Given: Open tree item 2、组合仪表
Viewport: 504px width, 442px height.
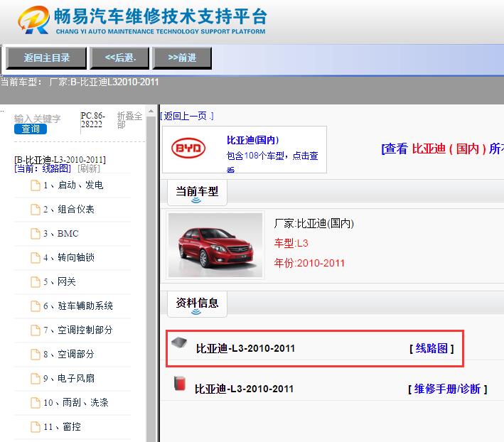Looking at the screenshot, I should point(69,210).
